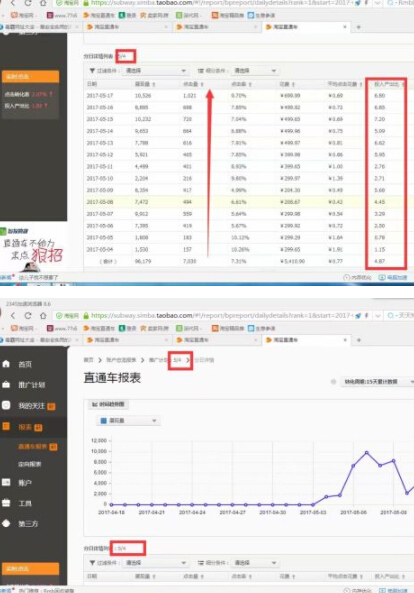Switch to the 时间趋势图 tab
Image resolution: width=414 pixels, height=593 pixels.
coord(109,404)
